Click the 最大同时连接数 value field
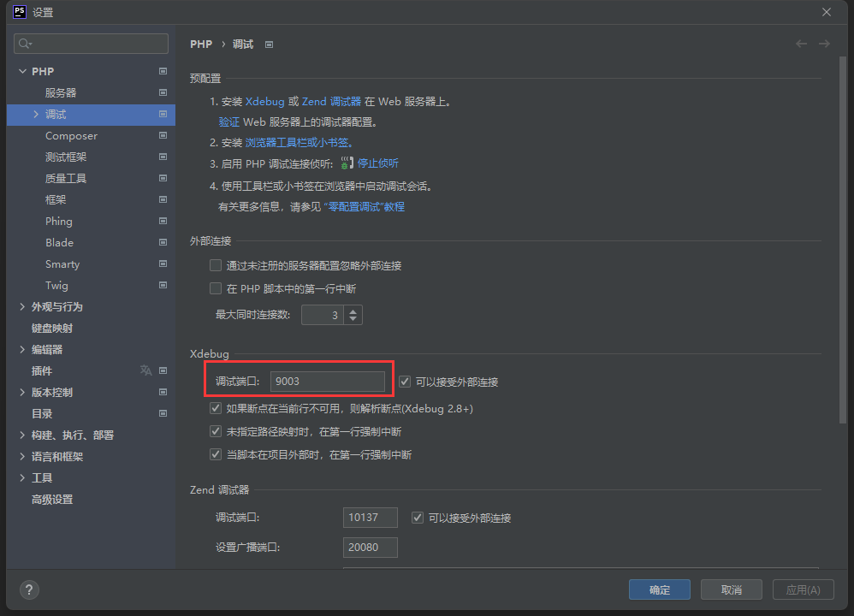This screenshot has height=616, width=854. [323, 315]
